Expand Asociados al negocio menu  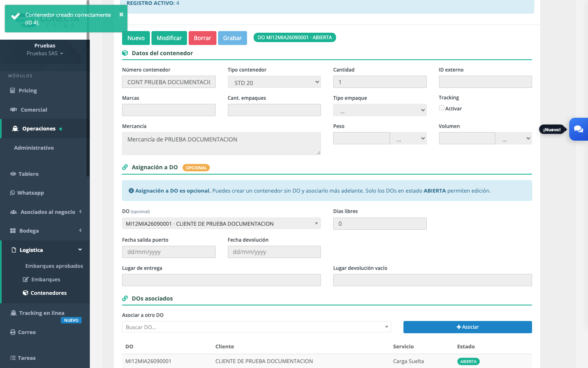pos(80,211)
